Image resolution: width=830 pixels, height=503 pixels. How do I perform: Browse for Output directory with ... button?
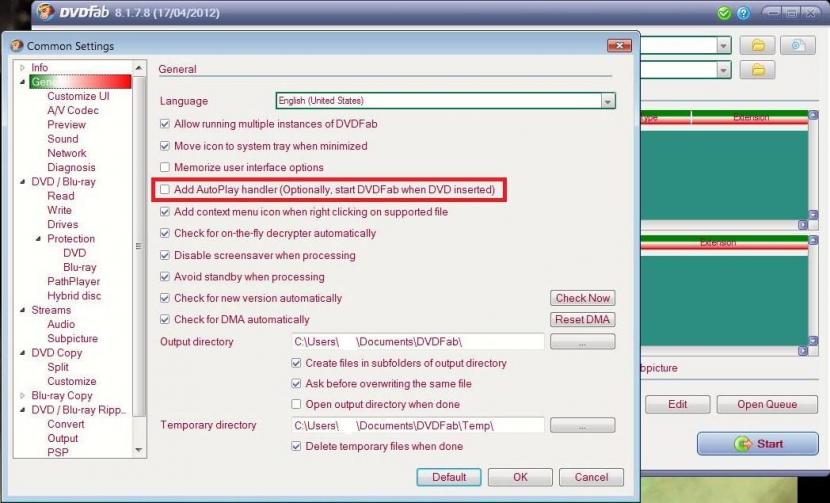coord(583,342)
